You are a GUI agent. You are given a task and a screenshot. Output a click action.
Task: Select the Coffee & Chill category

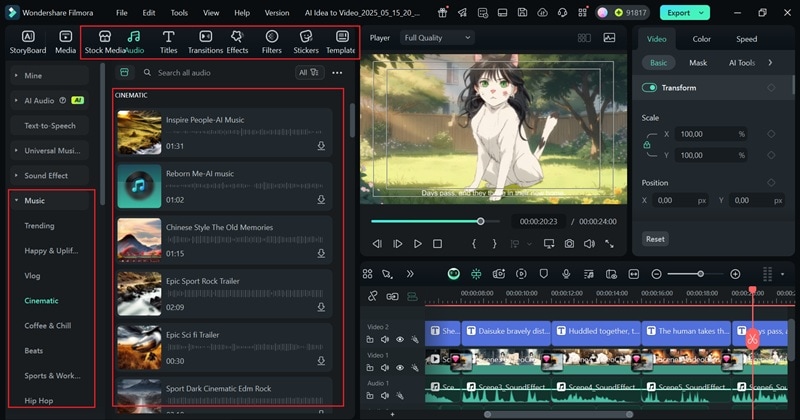[x=47, y=326]
